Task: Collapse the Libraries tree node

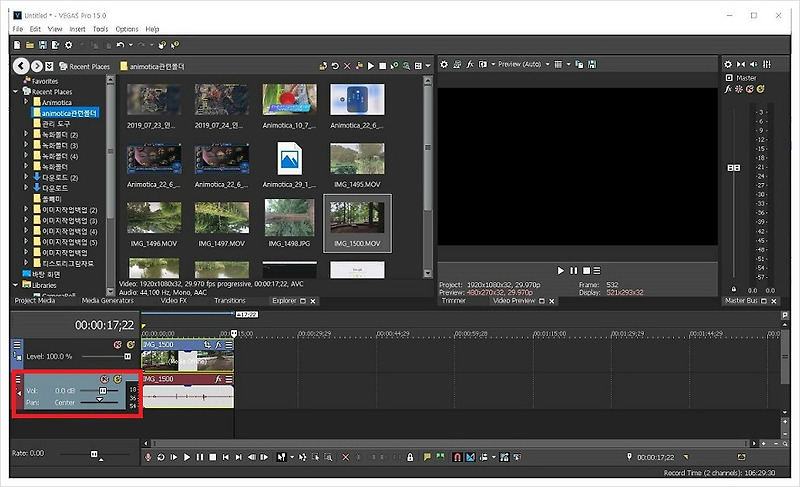Action: pyautogui.click(x=15, y=285)
